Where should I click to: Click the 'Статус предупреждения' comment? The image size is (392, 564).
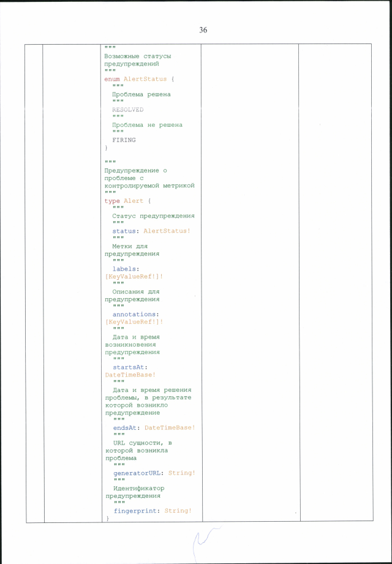[153, 216]
